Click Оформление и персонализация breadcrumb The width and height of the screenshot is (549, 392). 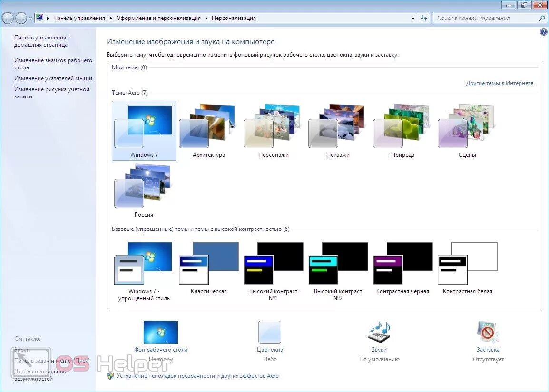coord(158,18)
